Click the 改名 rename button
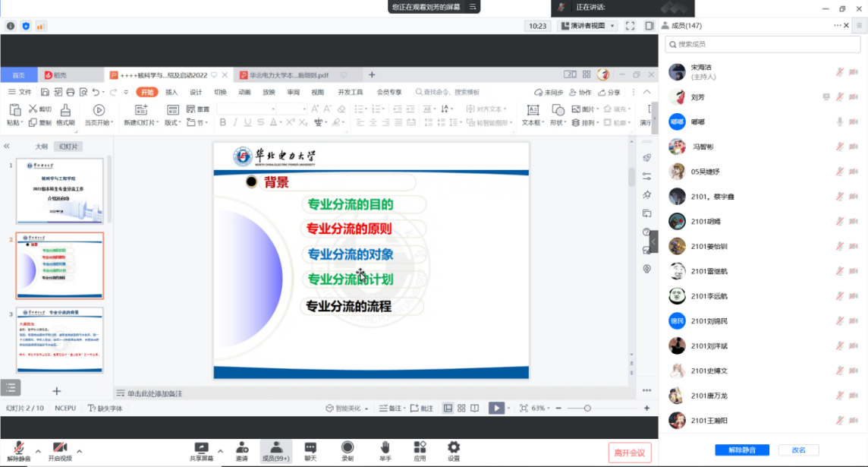Image resolution: width=868 pixels, height=467 pixels. click(x=798, y=450)
